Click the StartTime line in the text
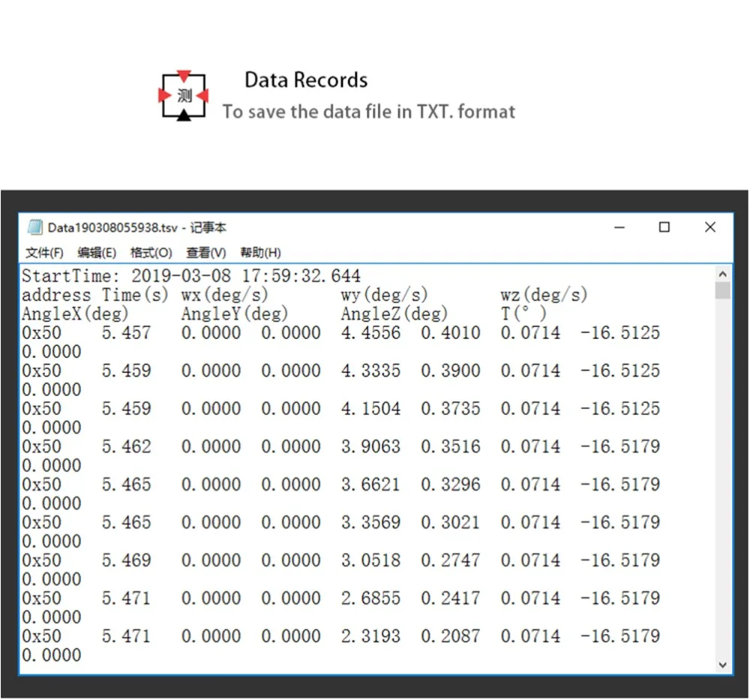The height and width of the screenshot is (700, 750). (191, 276)
